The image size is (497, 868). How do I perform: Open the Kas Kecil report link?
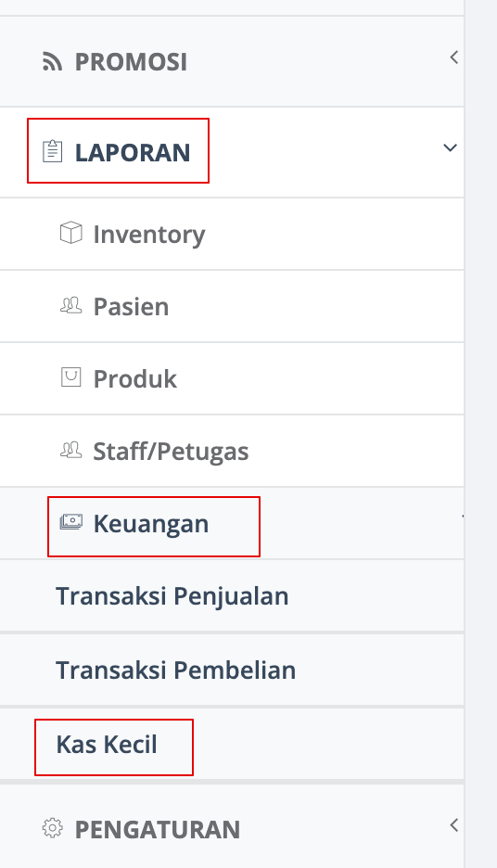232,744
